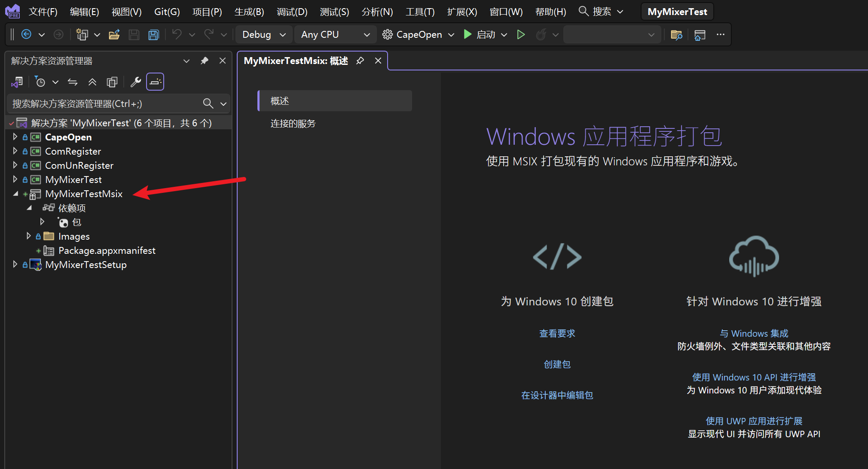Open search options dropdown in Solution Explorer
Screen dimensions: 868x469
click(x=223, y=104)
